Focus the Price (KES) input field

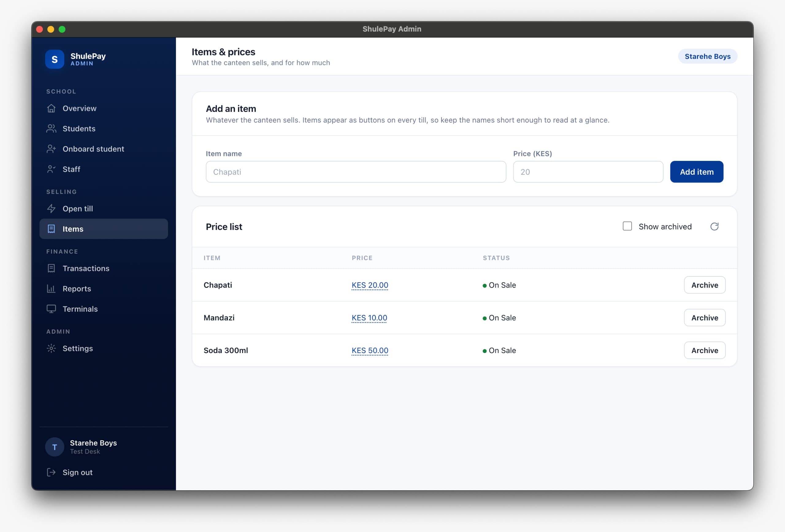(x=588, y=172)
